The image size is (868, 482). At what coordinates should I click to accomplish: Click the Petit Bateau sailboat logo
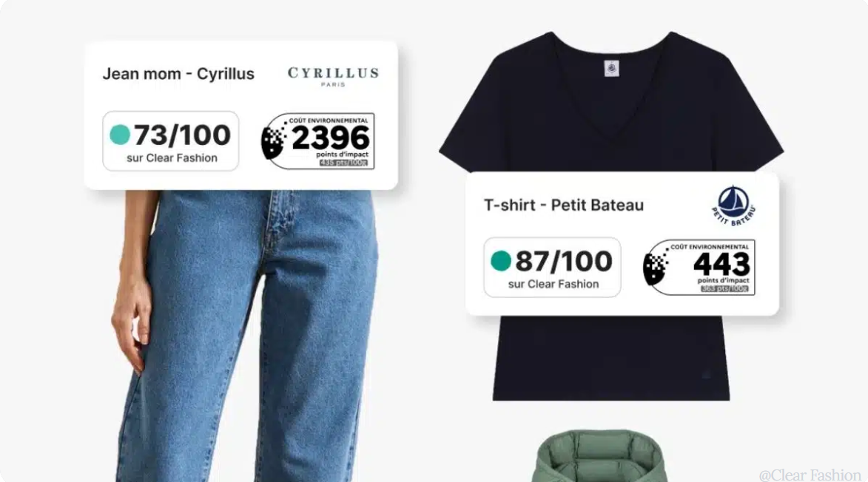733,206
